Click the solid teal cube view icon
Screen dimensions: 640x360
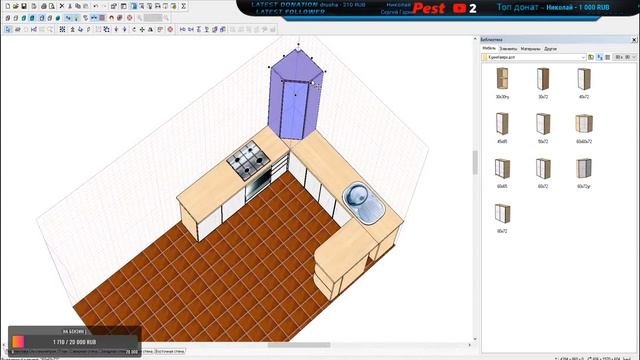tap(58, 18)
